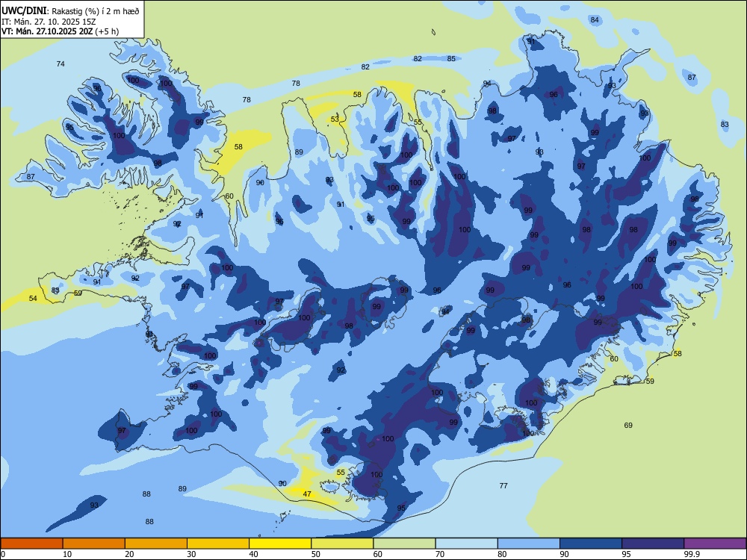Screen dimensions: 747x560
Task: Click the humidity value '74' over the sea
Action: [x=61, y=63]
